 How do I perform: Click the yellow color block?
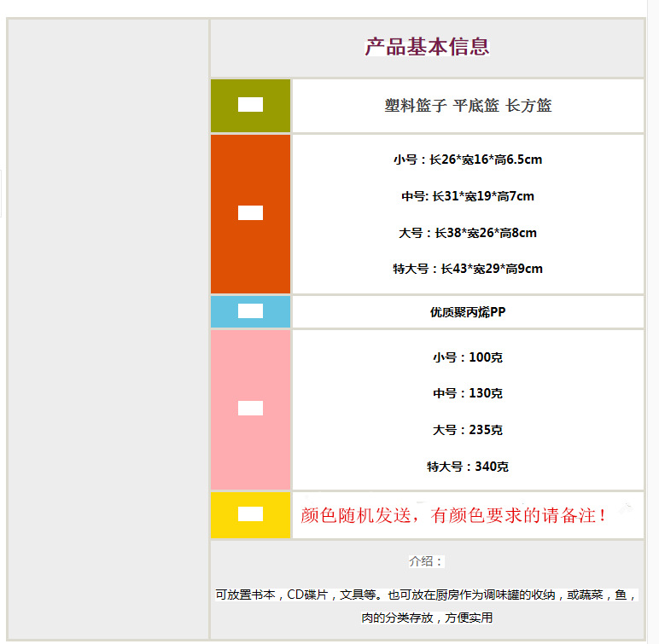click(x=250, y=515)
